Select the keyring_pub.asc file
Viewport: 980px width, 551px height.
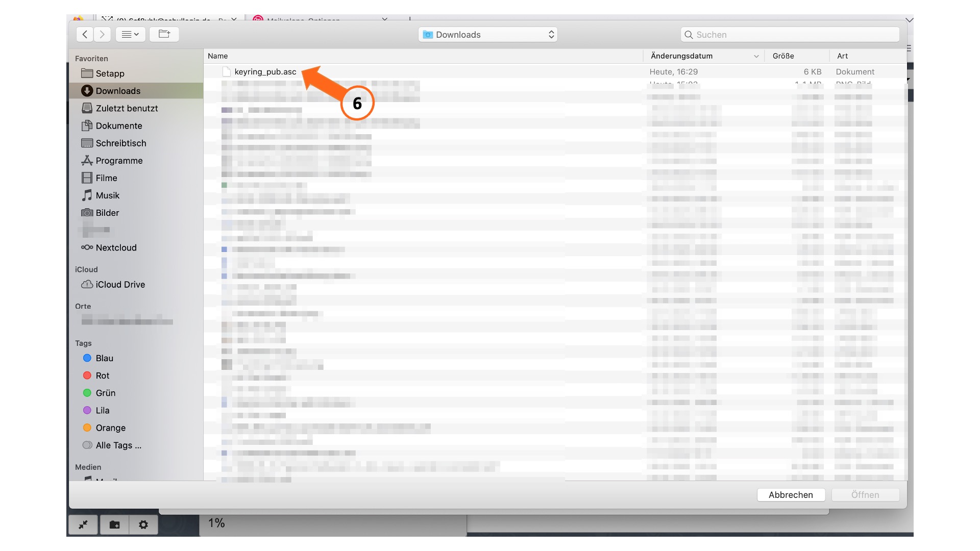click(x=265, y=71)
